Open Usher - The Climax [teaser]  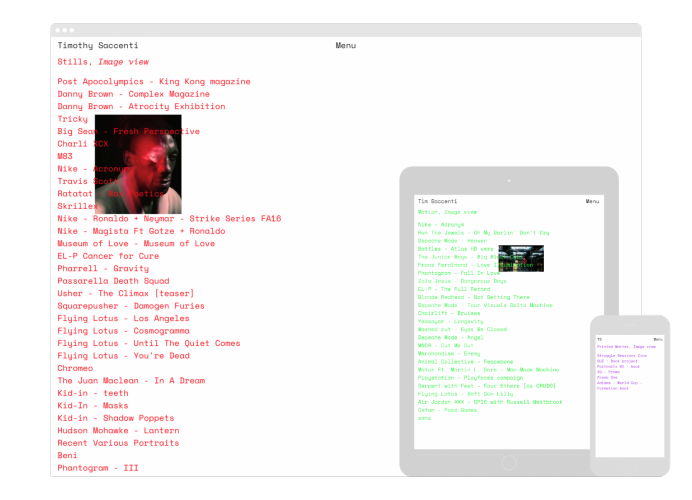pos(125,293)
